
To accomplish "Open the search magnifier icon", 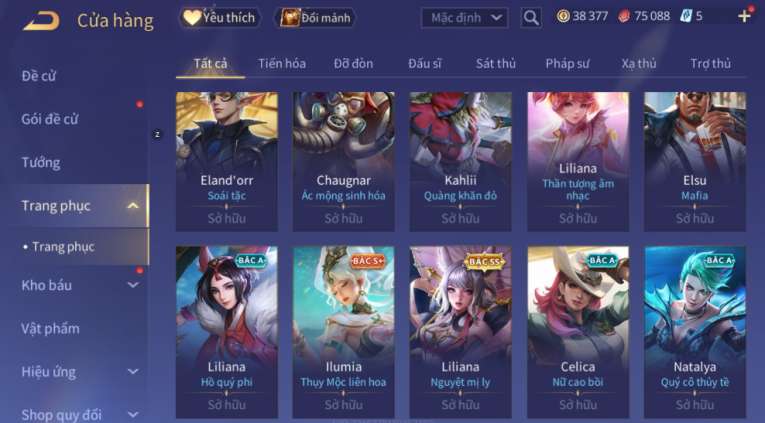I will coord(531,18).
